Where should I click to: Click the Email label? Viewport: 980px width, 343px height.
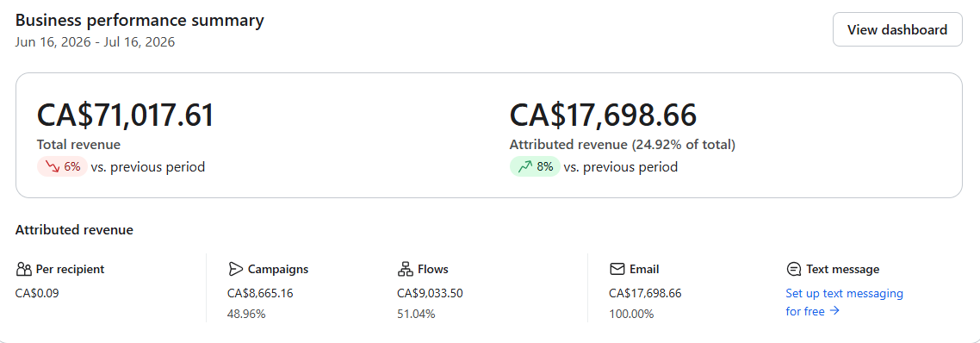[x=644, y=269]
